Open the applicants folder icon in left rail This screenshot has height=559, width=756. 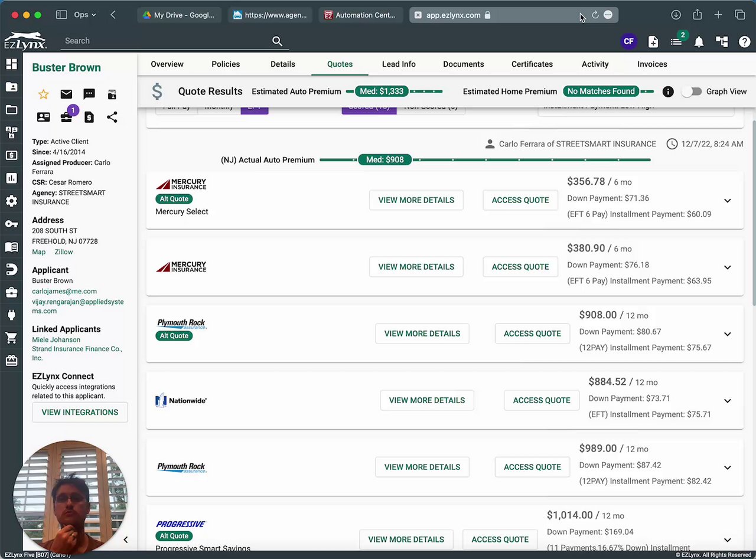(11, 87)
